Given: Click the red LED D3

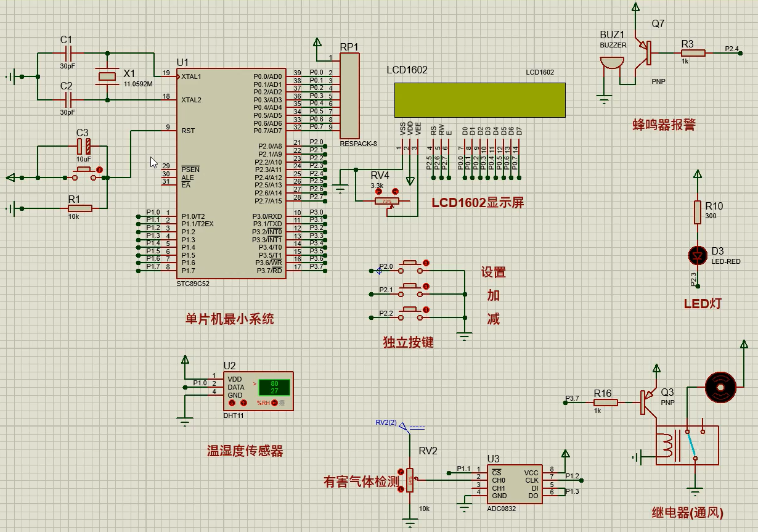Looking at the screenshot, I should [x=698, y=254].
